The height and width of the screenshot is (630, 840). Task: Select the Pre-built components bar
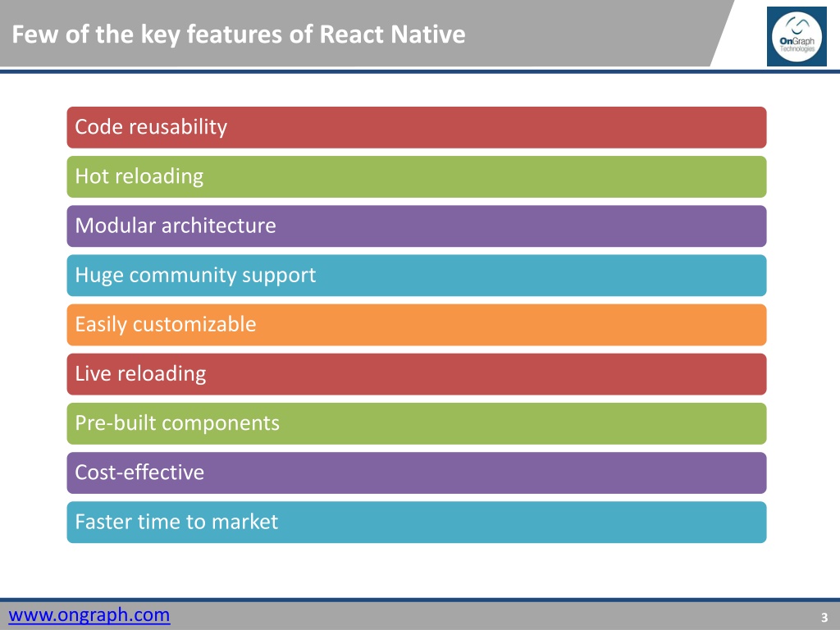pyautogui.click(x=417, y=424)
